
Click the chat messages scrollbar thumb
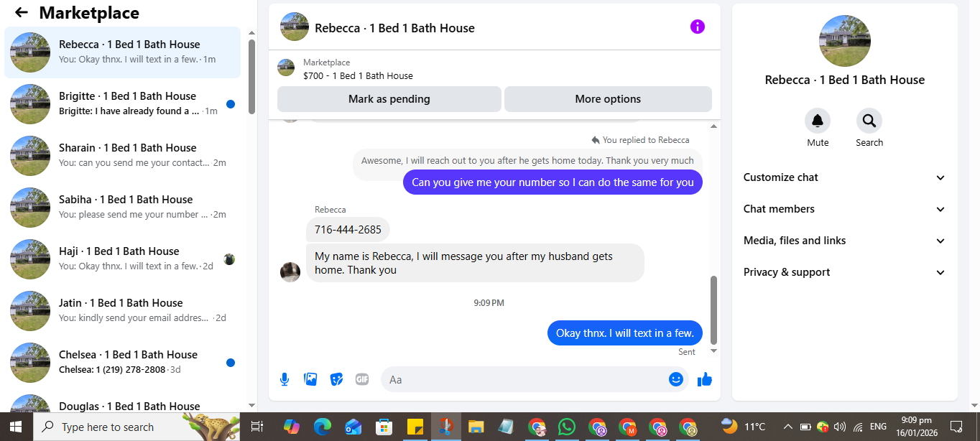point(713,310)
